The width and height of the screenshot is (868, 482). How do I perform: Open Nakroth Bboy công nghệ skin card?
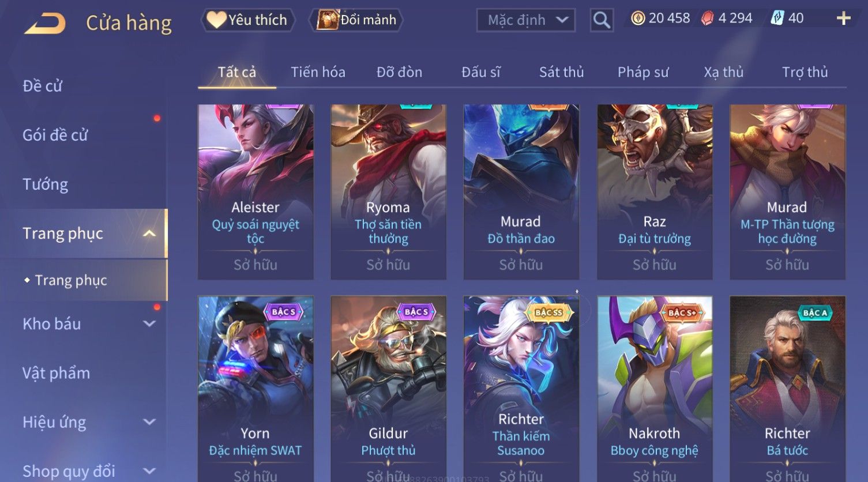click(x=655, y=389)
